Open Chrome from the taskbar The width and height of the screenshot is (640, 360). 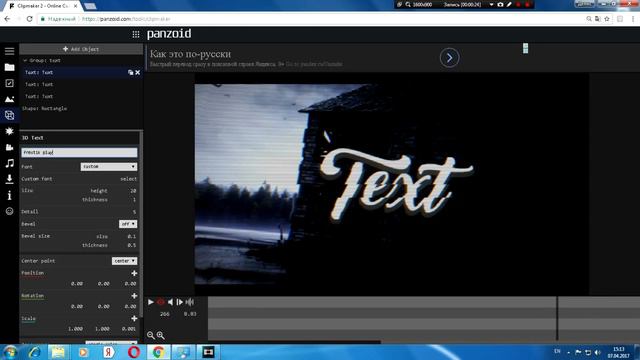coord(158,352)
